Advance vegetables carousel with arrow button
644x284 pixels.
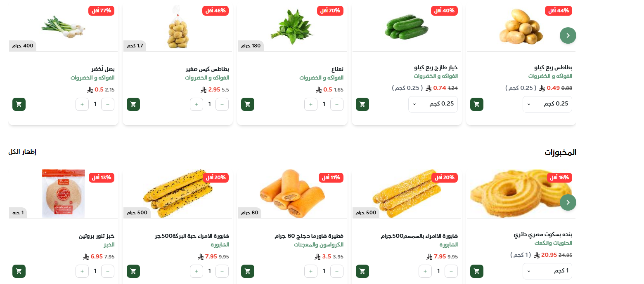point(568,35)
